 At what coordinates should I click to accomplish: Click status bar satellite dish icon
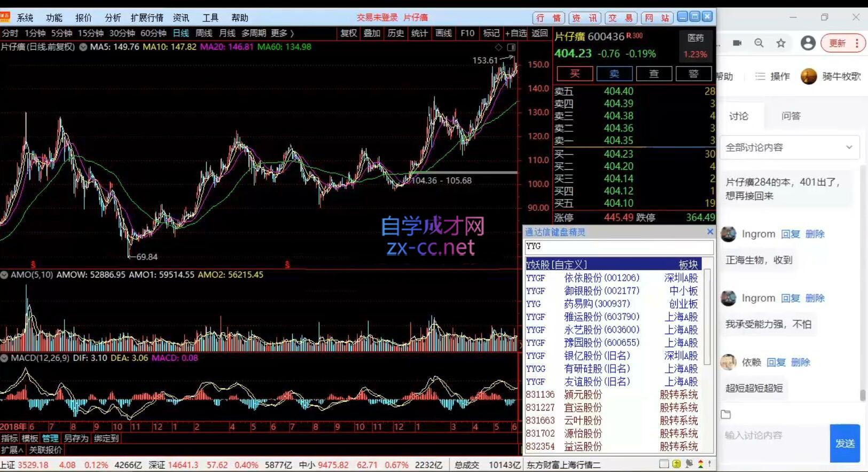tap(689, 464)
